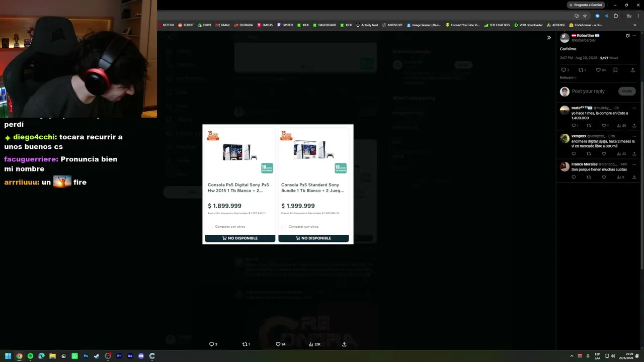The width and height of the screenshot is (644, 362).
Task: Expand the Relevant replies sort dropdown
Action: pyautogui.click(x=568, y=77)
